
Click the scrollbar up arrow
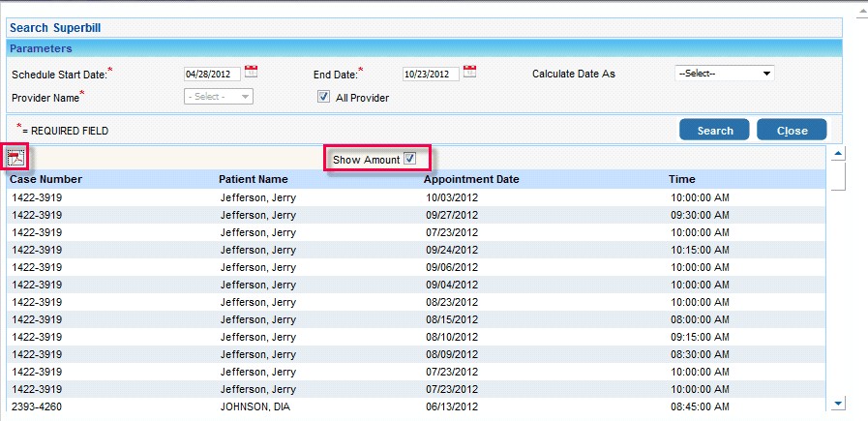coord(839,154)
